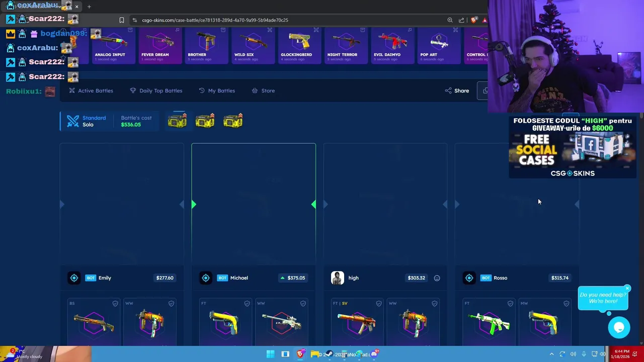Click the browser share icon in address bar
The width and height of the screenshot is (644, 362).
pos(461,20)
